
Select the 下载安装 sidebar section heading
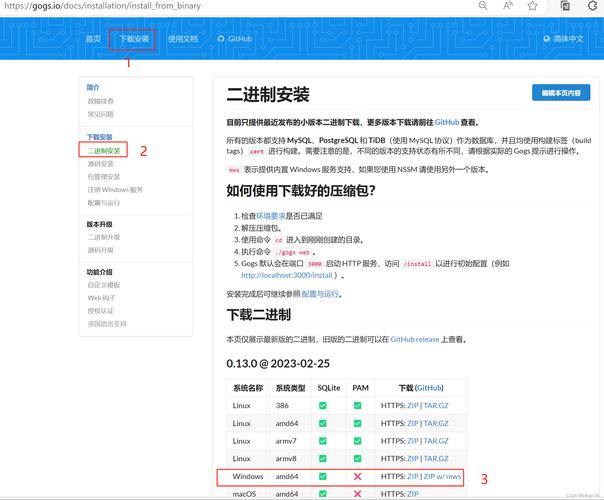pyautogui.click(x=99, y=137)
